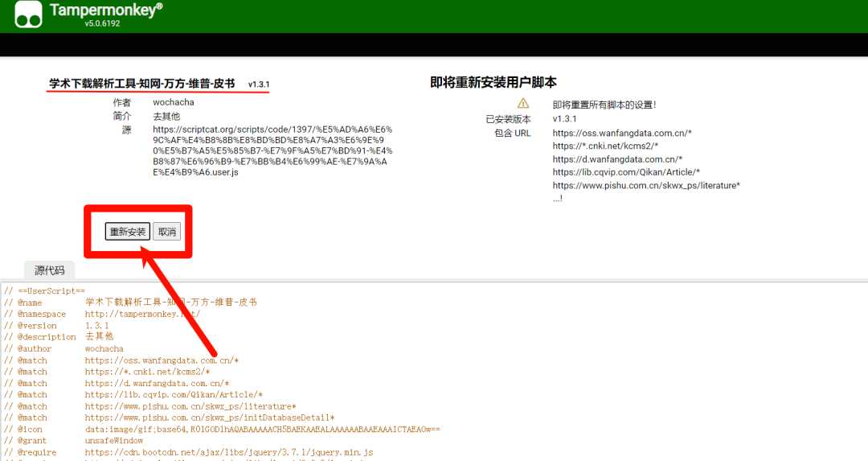Click the installed version v1.3.1 value
The image size is (868, 461).
[564, 118]
